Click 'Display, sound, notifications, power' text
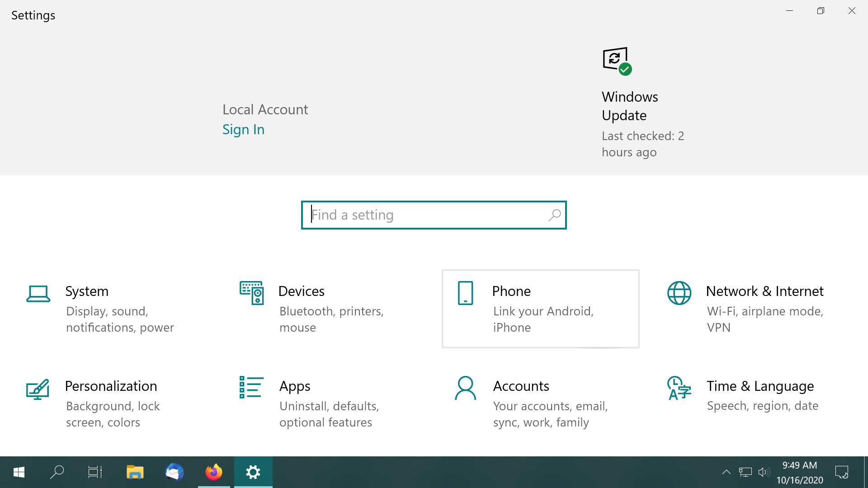Screen dimensions: 868x488 pyautogui.click(x=120, y=319)
